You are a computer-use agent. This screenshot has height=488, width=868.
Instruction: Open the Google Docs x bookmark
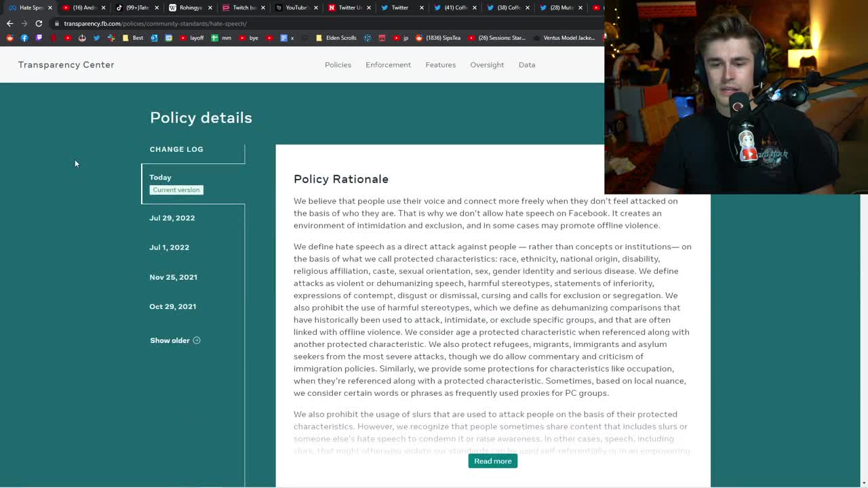click(287, 38)
